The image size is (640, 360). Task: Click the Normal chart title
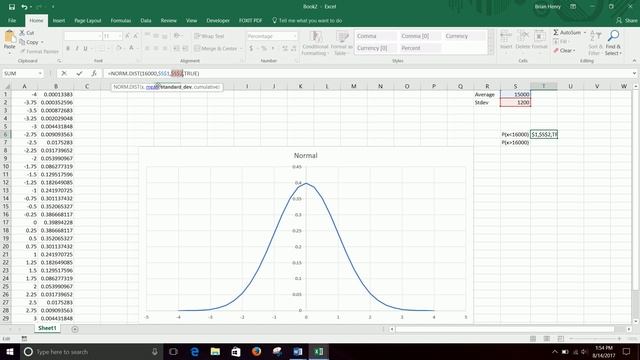pyautogui.click(x=305, y=156)
